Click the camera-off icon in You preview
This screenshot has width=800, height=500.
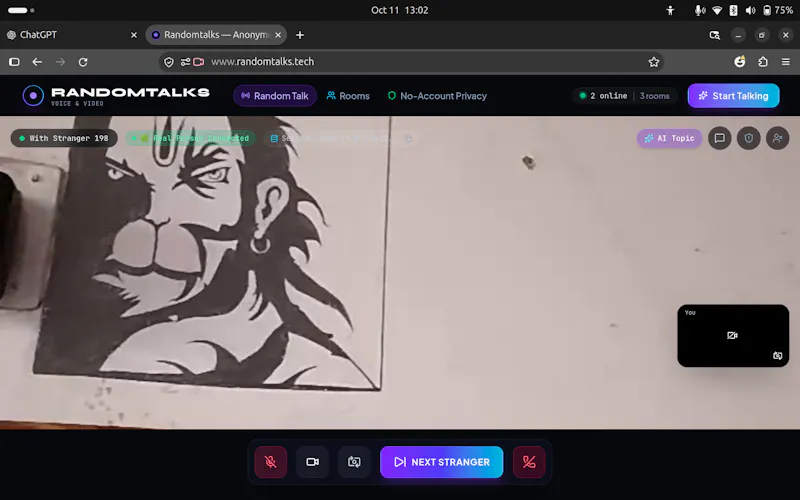click(732, 335)
